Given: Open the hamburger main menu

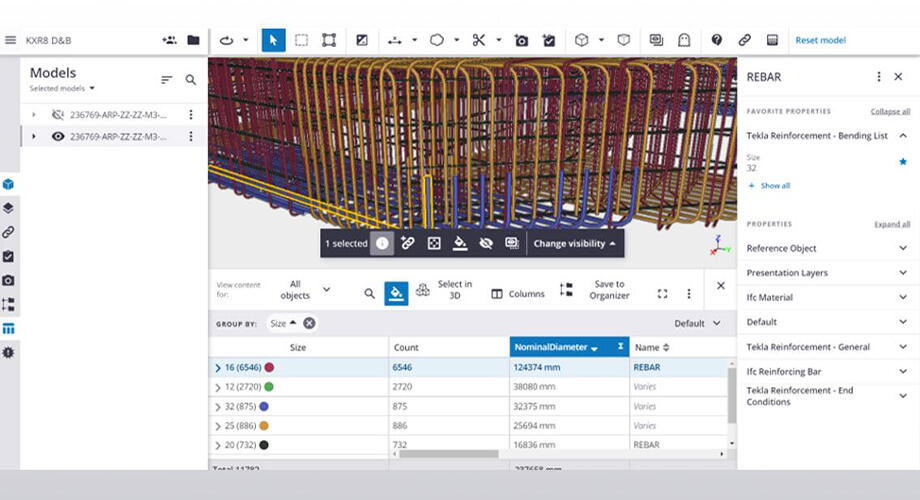Looking at the screenshot, I should pos(10,40).
